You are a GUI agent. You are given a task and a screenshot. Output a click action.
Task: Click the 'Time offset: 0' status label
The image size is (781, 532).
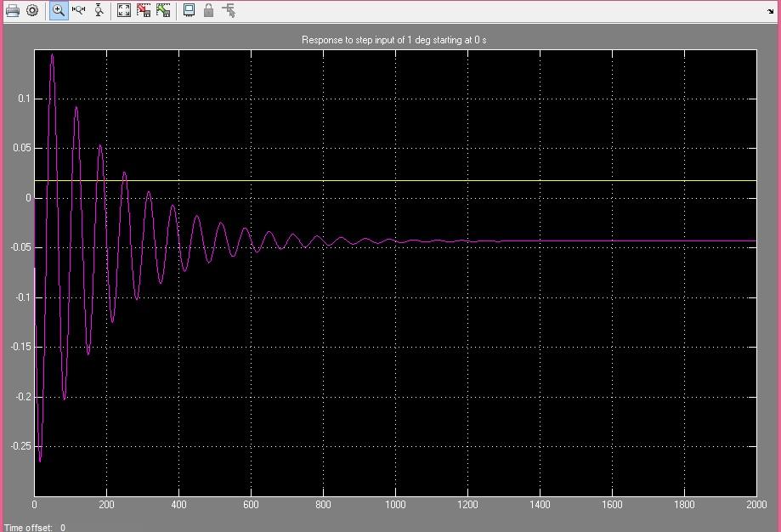(35, 527)
